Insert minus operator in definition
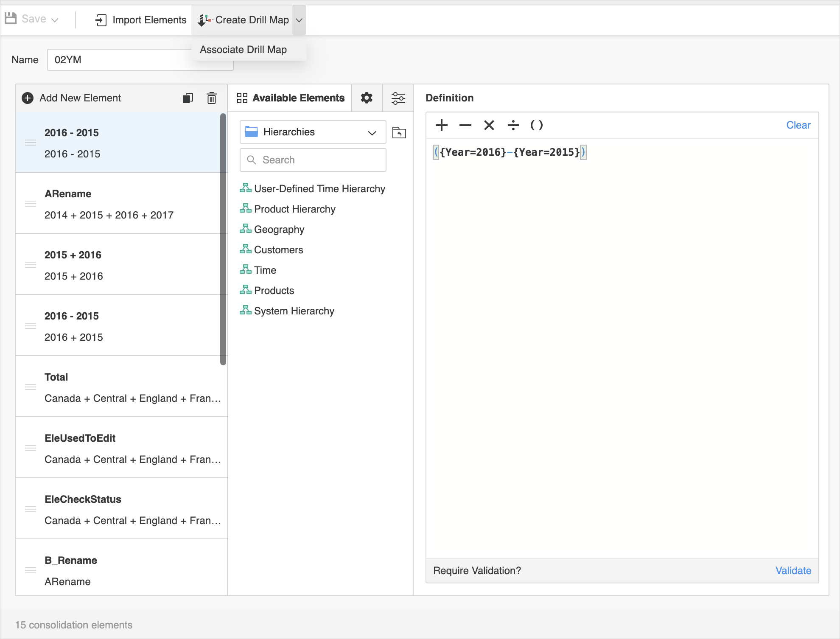Viewport: 840px width, 639px height. 465,125
